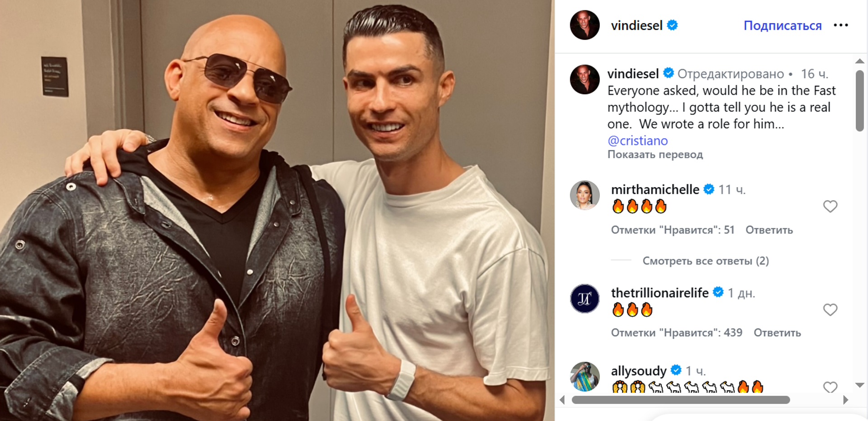Like allysoudy's comment with heart icon
Screen dimensions: 868x421
point(830,387)
